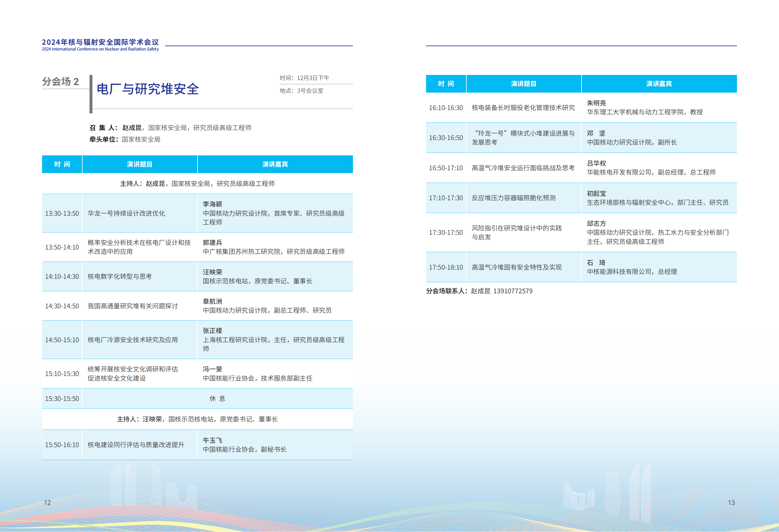This screenshot has width=779, height=532.
Task: Click the 牵头单位：国家核安全局 line
Action: click(x=125, y=139)
